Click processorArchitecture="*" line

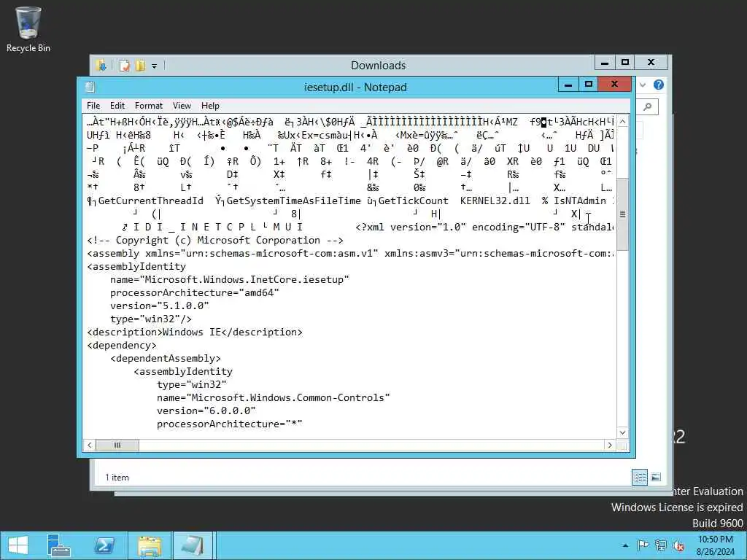230,424
